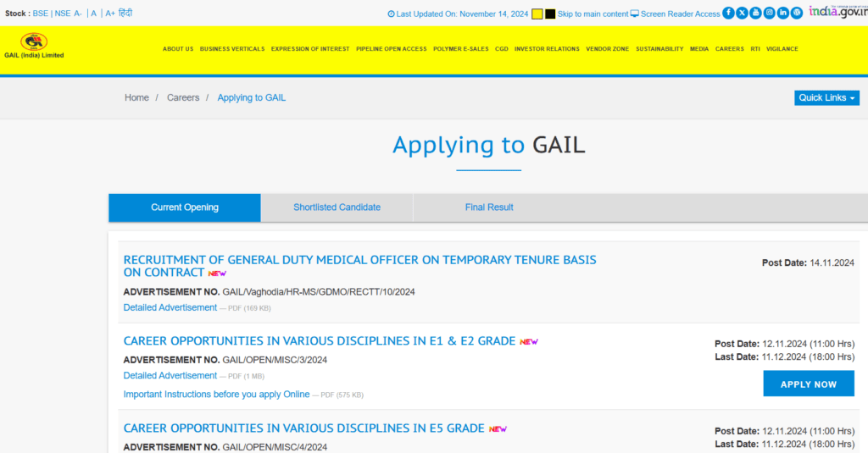
Task: Decrease font size with A-
Action: (78, 14)
